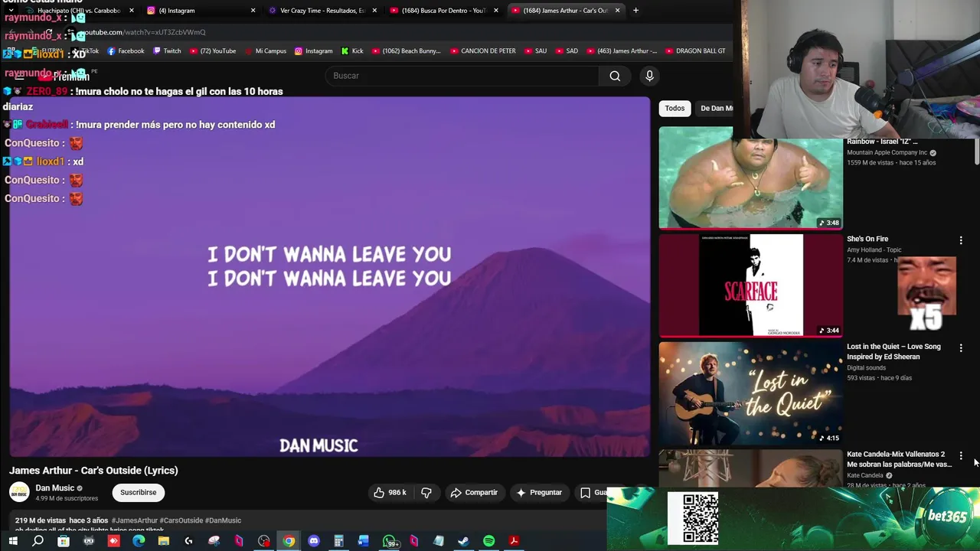Open Steam from the taskbar
Viewport: 980px width, 551px height.
click(x=463, y=542)
